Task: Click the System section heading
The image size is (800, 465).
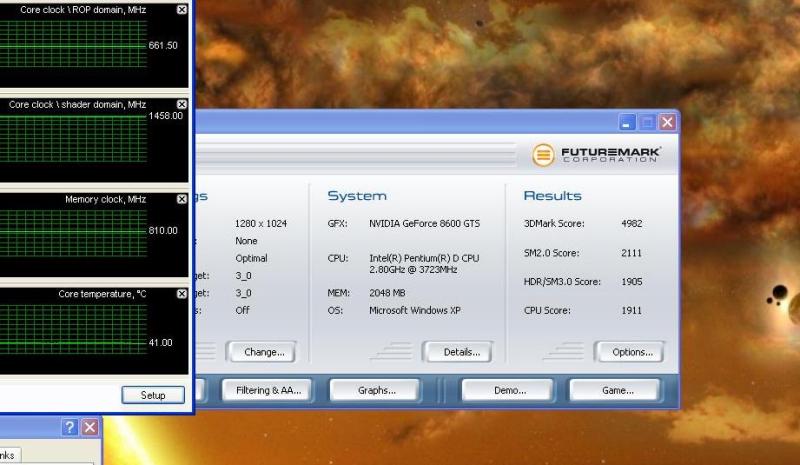Action: (357, 196)
